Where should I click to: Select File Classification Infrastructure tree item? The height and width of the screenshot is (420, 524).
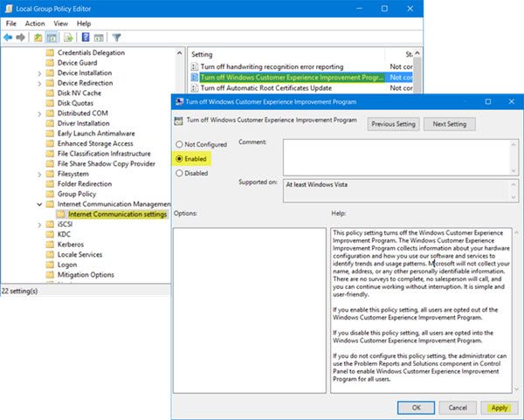click(104, 154)
